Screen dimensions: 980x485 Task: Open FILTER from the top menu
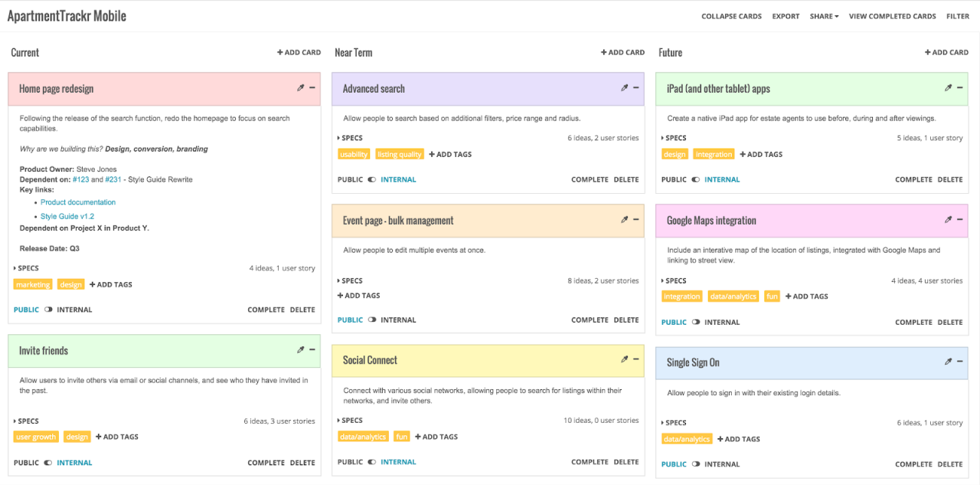(x=958, y=15)
